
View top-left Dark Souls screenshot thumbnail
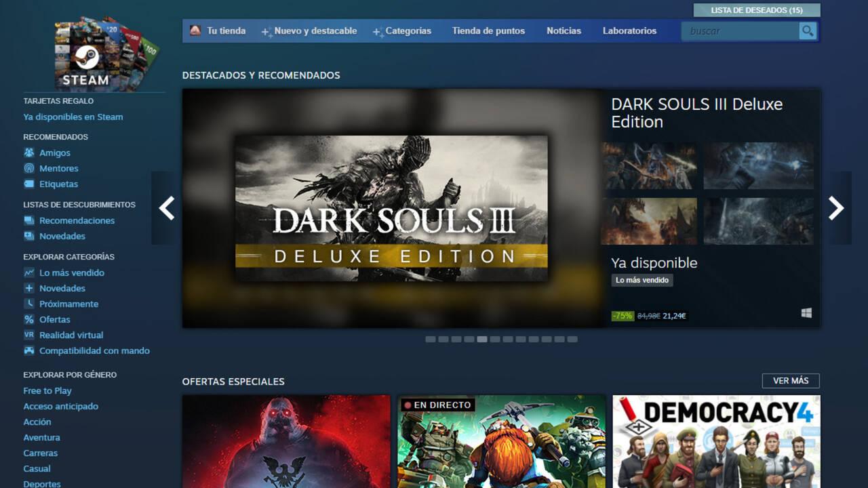click(x=649, y=165)
